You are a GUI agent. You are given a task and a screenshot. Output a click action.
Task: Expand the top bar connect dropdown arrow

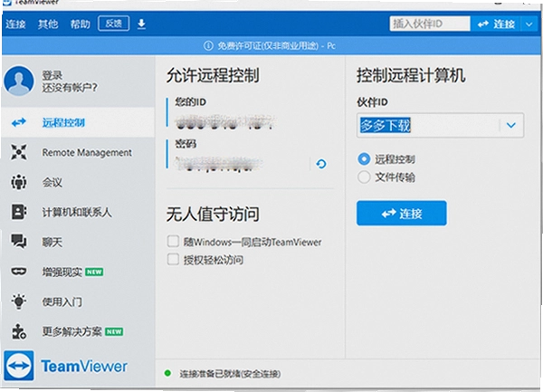pyautogui.click(x=529, y=24)
